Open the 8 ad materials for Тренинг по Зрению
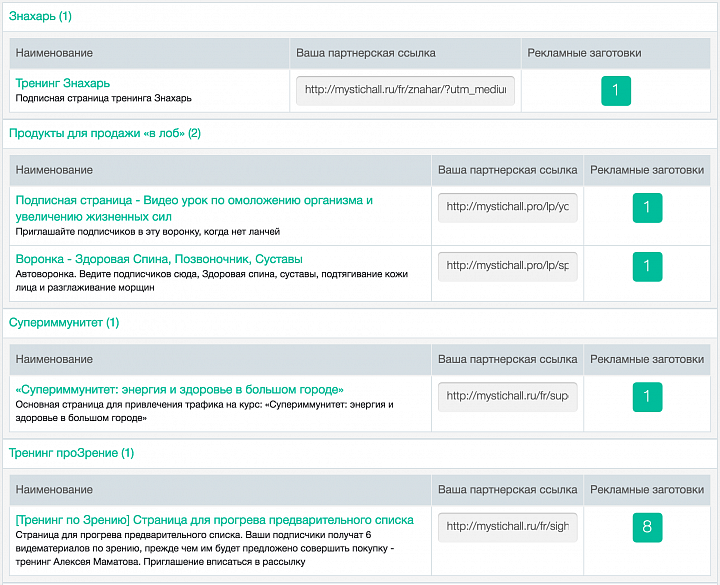The height and width of the screenshot is (585, 720). tap(647, 527)
